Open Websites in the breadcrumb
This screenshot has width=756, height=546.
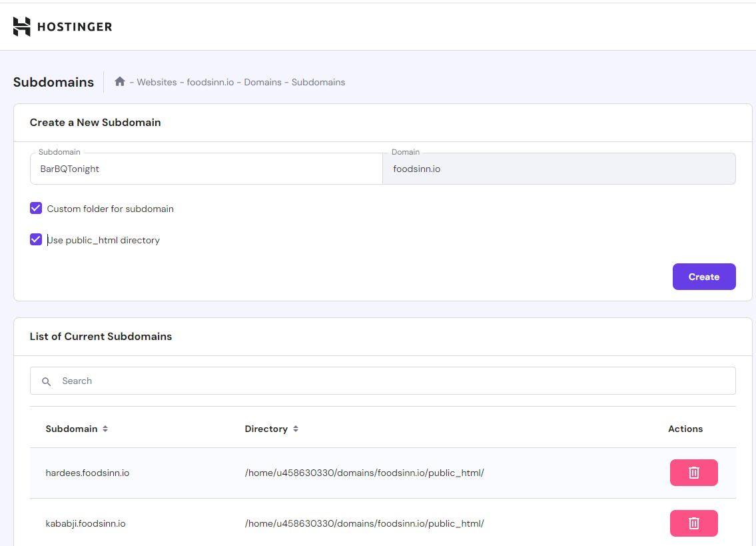157,82
